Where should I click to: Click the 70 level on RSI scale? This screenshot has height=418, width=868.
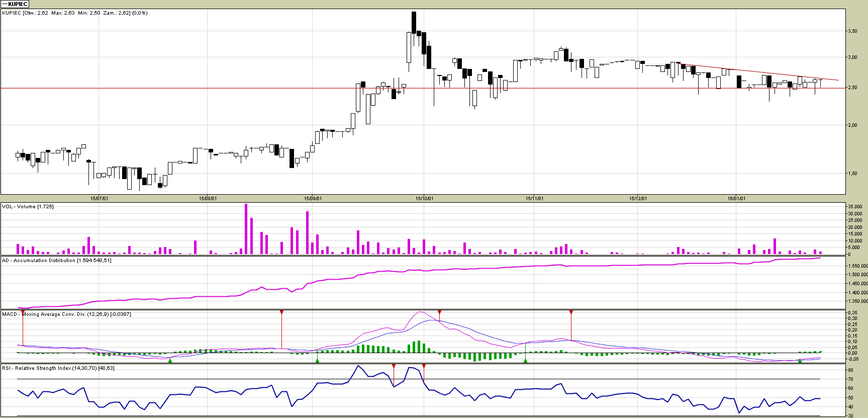click(x=850, y=379)
